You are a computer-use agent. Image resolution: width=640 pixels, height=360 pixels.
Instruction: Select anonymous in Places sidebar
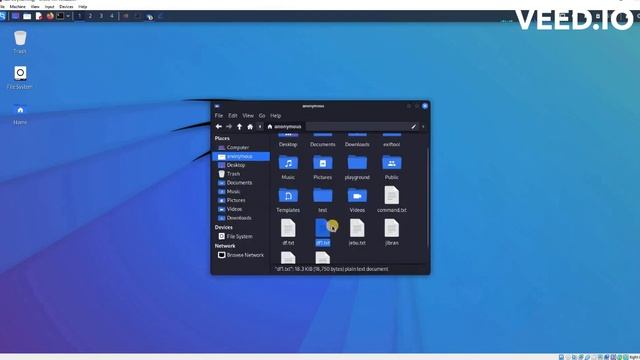[x=241, y=156]
